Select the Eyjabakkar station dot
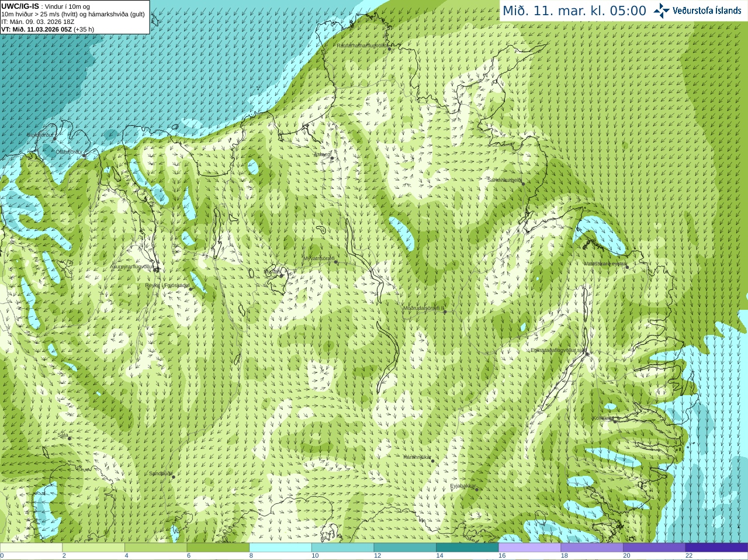Screen dimensions: 748x560 tap(477, 489)
